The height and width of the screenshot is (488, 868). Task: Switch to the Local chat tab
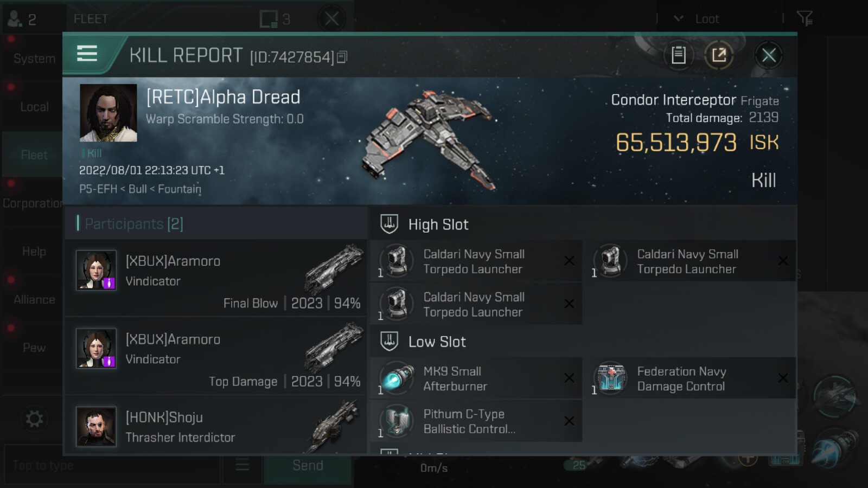tap(34, 107)
